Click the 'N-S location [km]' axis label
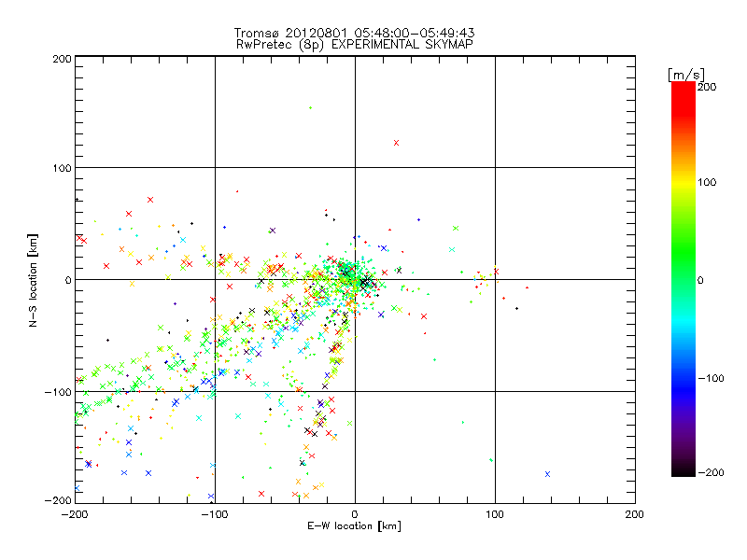The image size is (747, 560). pyautogui.click(x=33, y=280)
